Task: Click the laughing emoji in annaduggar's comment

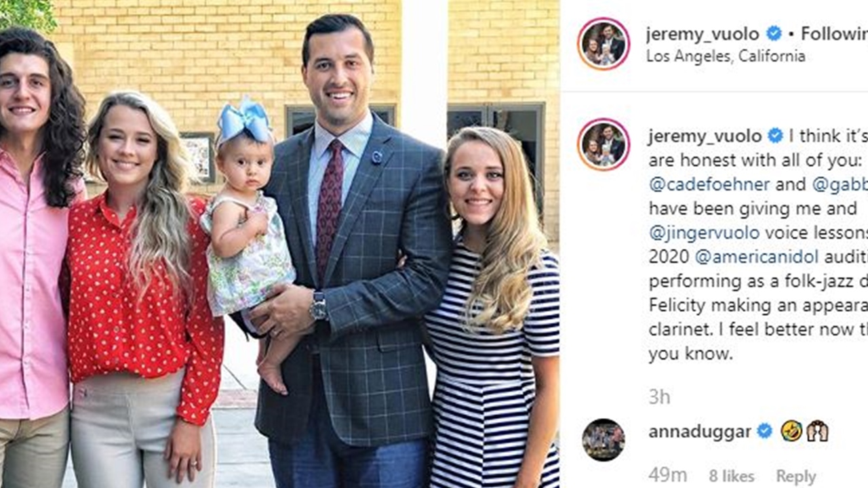Action: click(791, 431)
